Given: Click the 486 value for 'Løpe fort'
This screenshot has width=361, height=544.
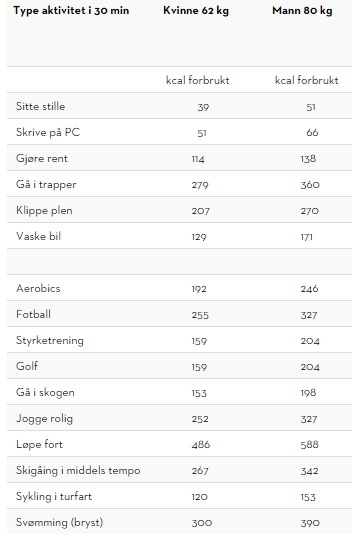Looking at the screenshot, I should point(201,445).
